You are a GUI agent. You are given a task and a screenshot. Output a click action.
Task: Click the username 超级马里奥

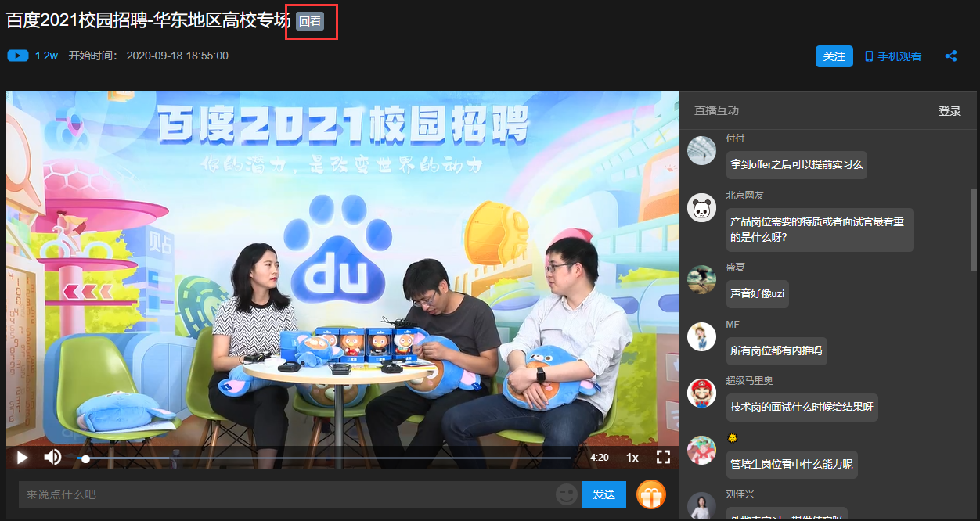(749, 381)
